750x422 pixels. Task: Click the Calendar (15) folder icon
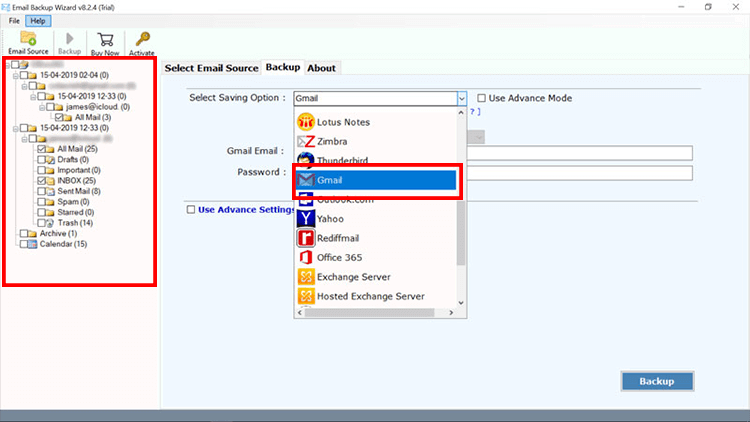pos(32,244)
